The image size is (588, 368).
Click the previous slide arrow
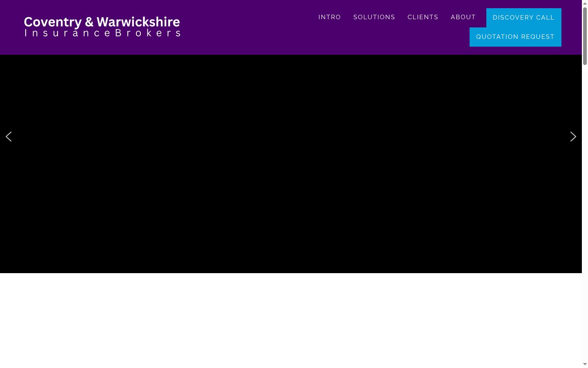click(x=9, y=137)
